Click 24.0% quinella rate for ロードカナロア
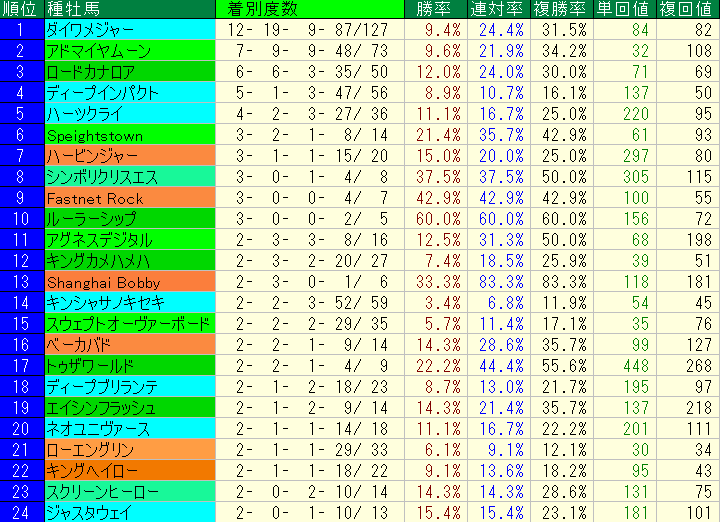Image resolution: width=720 pixels, height=522 pixels. pos(501,72)
